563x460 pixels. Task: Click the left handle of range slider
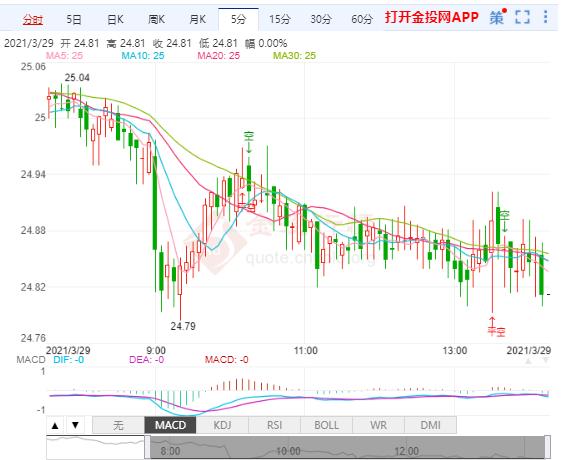pos(148,447)
